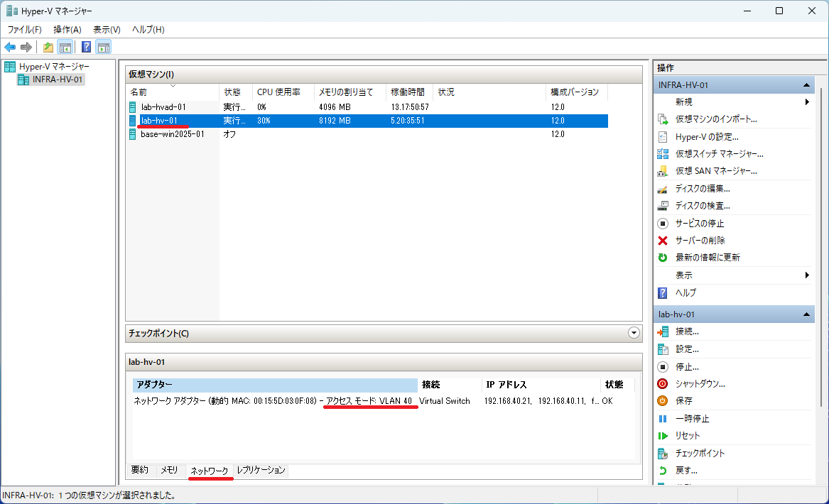
Task: Click the 仮想スイッチ マネージャー icon
Action: (663, 154)
